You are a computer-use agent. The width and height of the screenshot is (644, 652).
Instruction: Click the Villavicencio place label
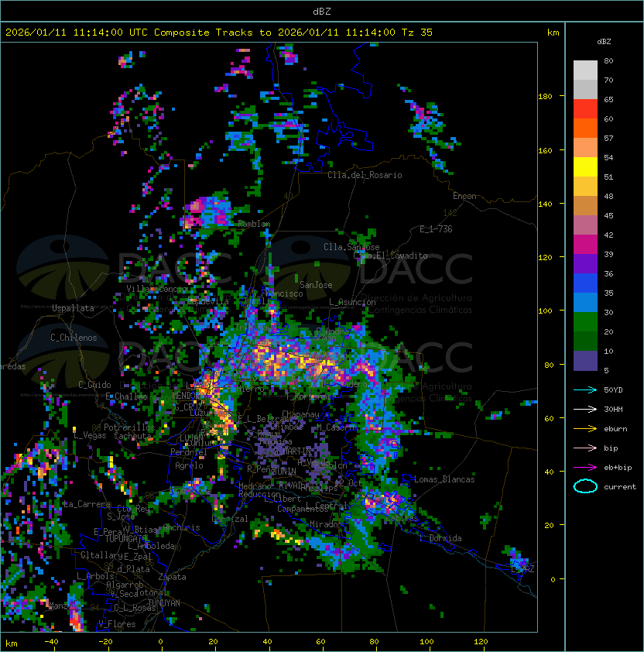pos(156,289)
